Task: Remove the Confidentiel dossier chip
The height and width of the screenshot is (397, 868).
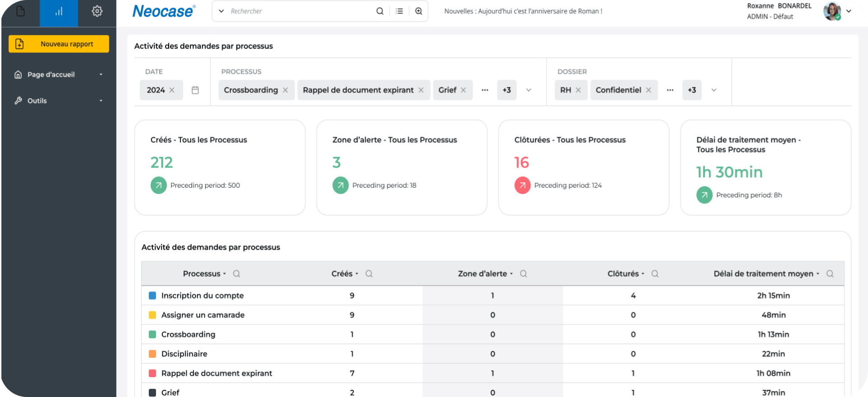Action: tap(649, 90)
